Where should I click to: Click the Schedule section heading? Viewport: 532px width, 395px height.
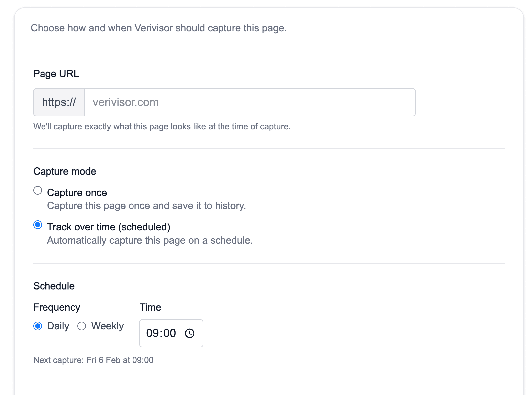point(53,286)
